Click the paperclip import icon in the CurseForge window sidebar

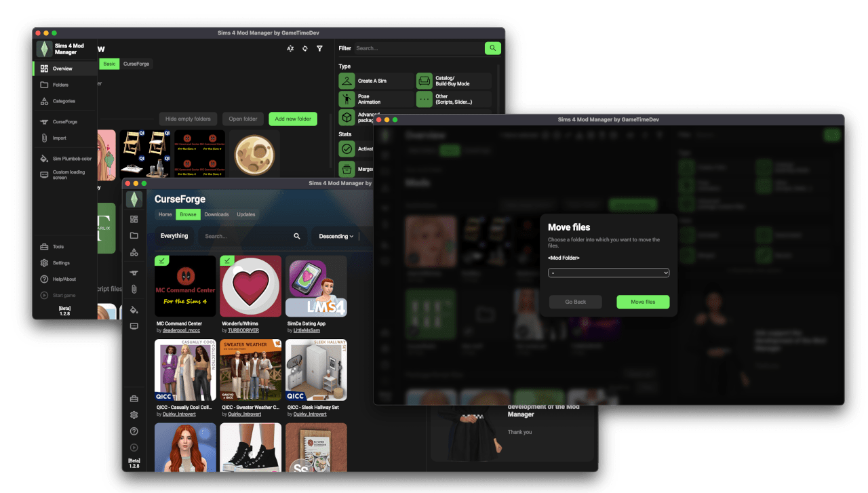coord(134,289)
